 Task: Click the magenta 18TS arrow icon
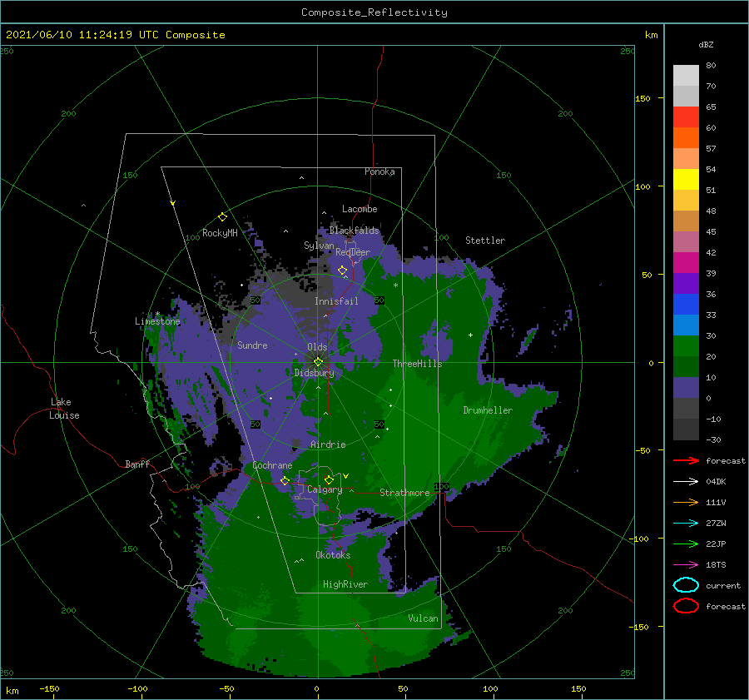(x=686, y=565)
